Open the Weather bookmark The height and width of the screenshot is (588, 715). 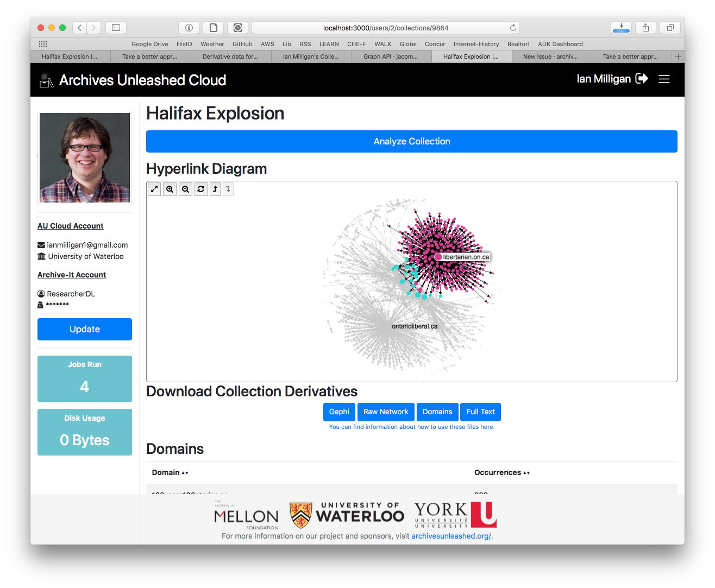(x=212, y=44)
